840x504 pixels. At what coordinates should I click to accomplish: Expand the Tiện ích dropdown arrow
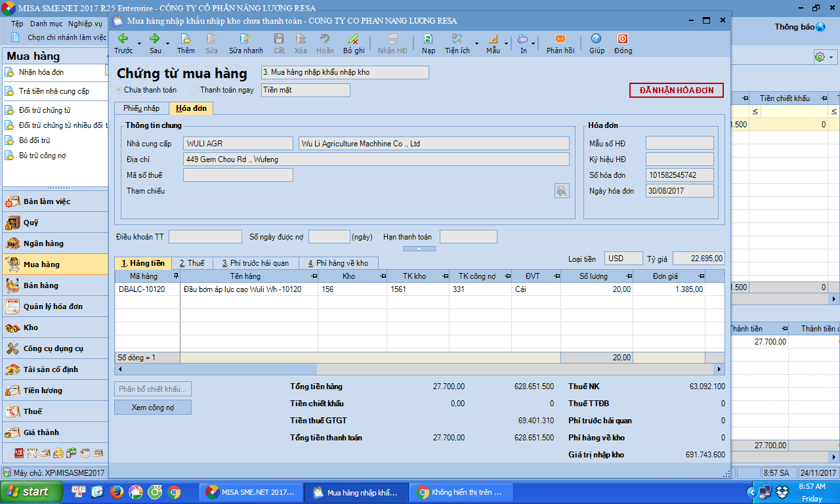click(476, 44)
